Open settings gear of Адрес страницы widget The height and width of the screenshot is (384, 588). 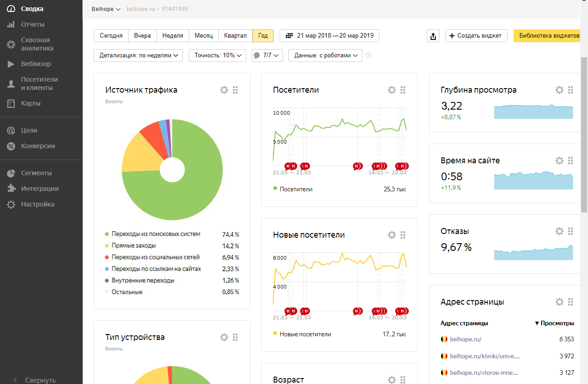(560, 302)
